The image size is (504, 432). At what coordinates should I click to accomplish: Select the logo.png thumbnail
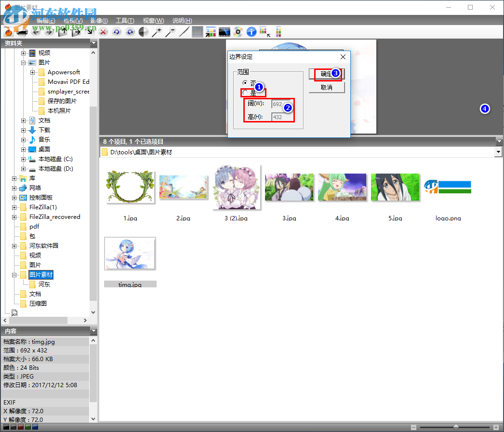tap(448, 187)
